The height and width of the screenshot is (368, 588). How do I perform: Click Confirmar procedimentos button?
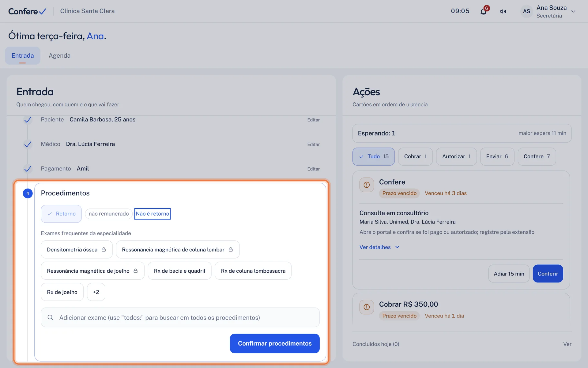pos(275,343)
